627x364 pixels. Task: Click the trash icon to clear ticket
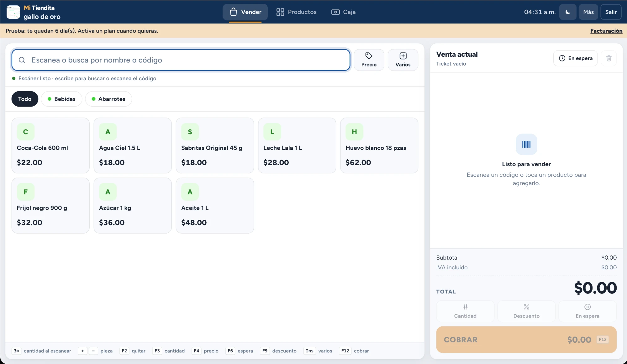tap(609, 58)
